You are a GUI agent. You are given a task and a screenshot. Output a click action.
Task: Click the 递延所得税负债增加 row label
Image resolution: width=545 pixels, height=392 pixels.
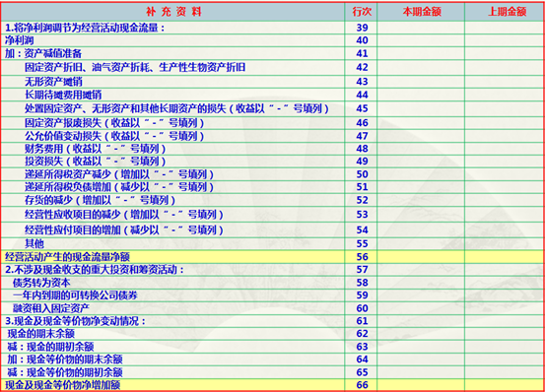(119, 187)
